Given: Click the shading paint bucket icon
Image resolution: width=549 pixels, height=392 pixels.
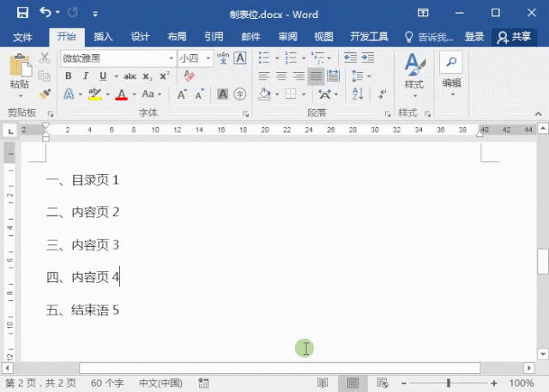Looking at the screenshot, I should tap(264, 93).
